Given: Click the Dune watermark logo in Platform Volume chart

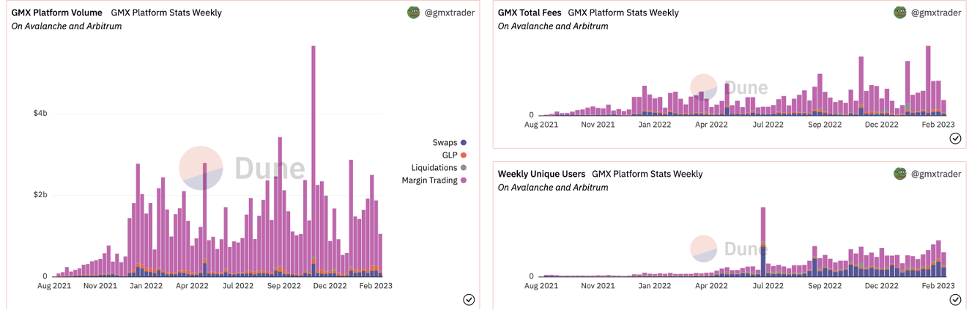Looking at the screenshot, I should (242, 168).
